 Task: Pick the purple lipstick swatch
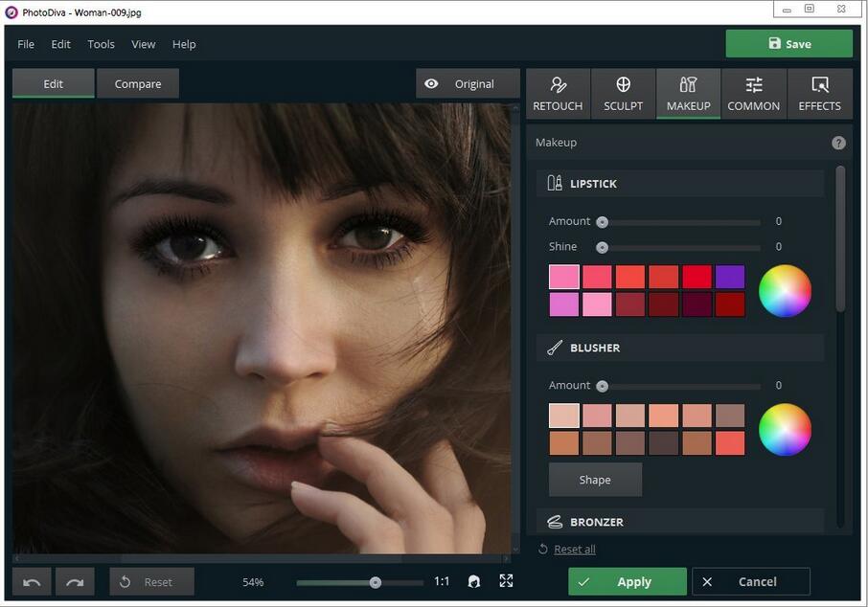click(730, 277)
